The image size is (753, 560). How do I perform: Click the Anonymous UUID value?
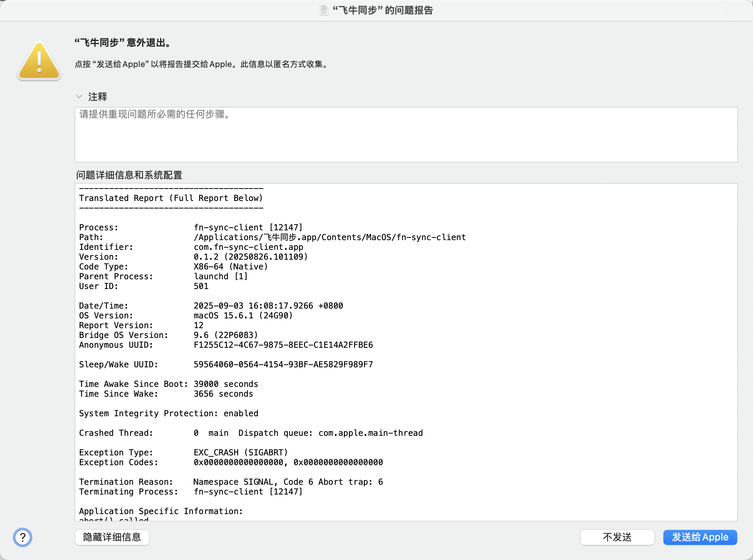pyautogui.click(x=283, y=345)
